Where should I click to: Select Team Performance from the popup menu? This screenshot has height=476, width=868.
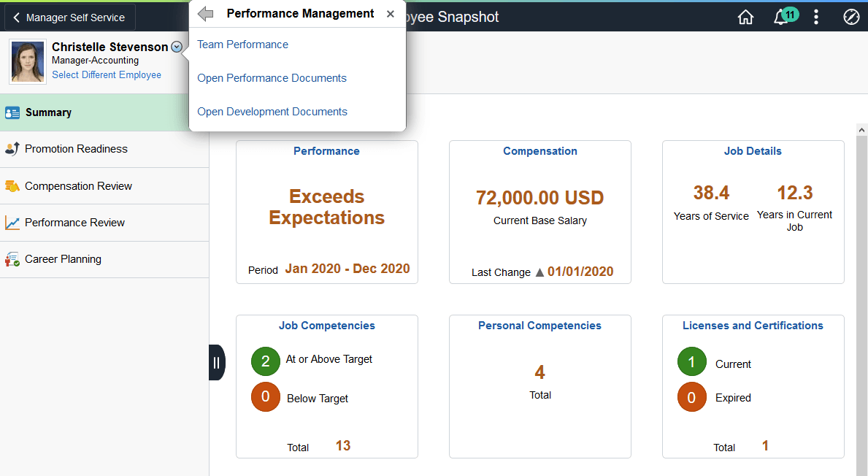click(x=242, y=44)
